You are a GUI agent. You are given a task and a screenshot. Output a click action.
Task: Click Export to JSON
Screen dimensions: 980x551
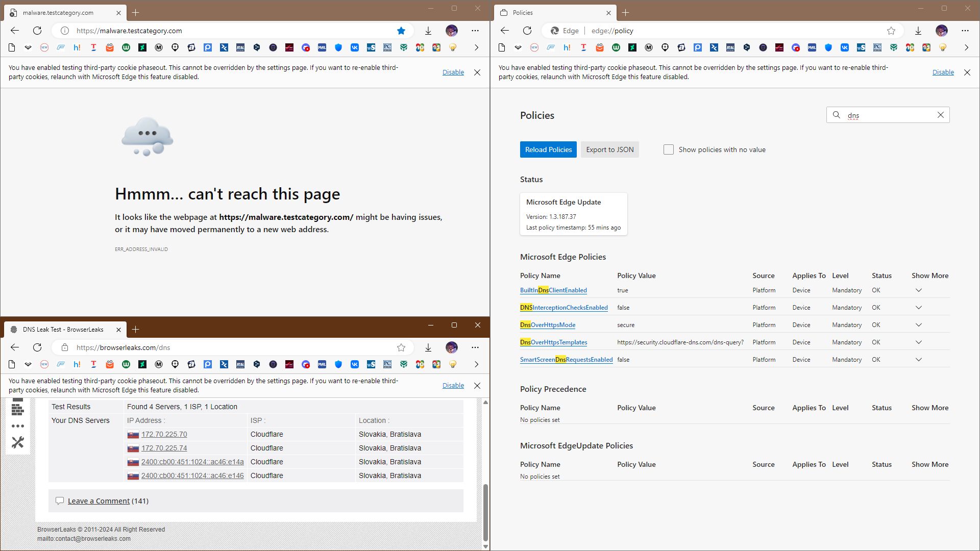click(609, 149)
